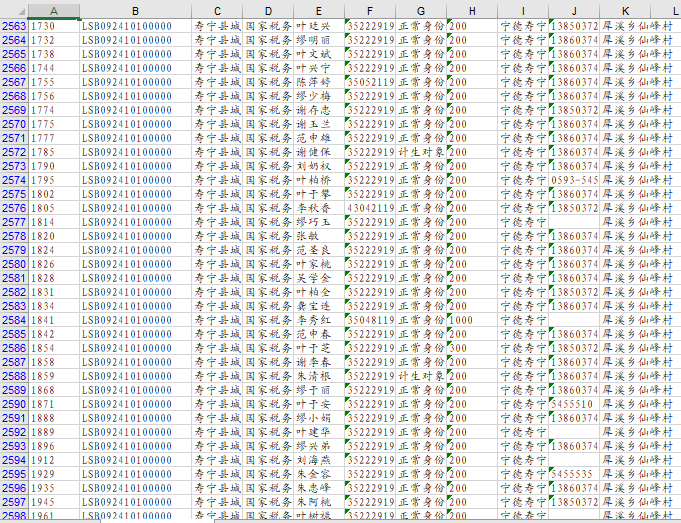Select ID cell 35052119 in row 2567
Image resolution: width=681 pixels, height=523 pixels.
point(370,82)
